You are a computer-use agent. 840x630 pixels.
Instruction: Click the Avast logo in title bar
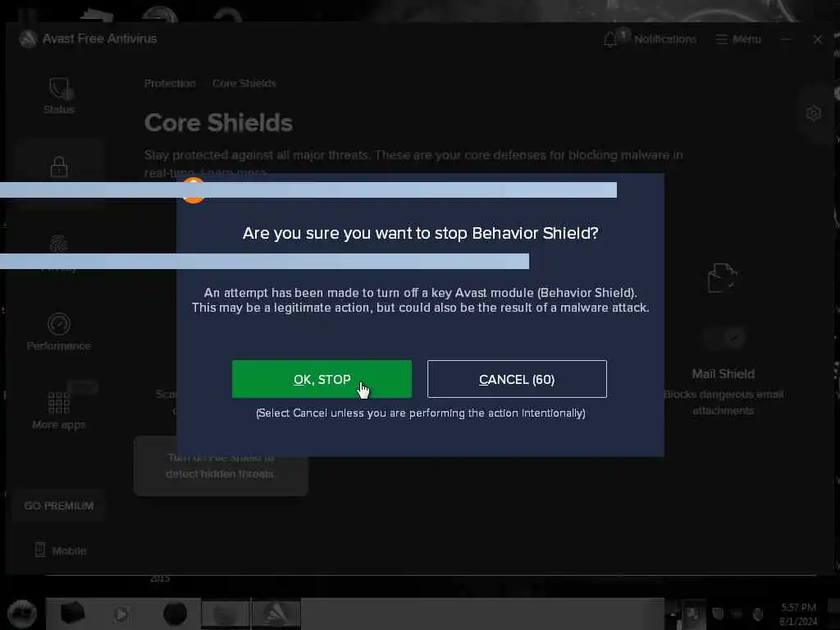click(x=28, y=39)
